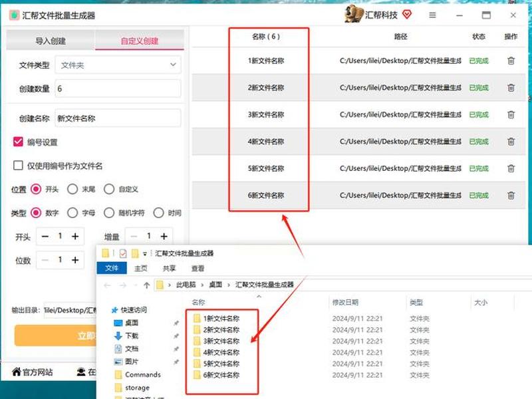This screenshot has width=532, height=399.
Task: Switch to 导入创建 tab
Action: (51, 41)
